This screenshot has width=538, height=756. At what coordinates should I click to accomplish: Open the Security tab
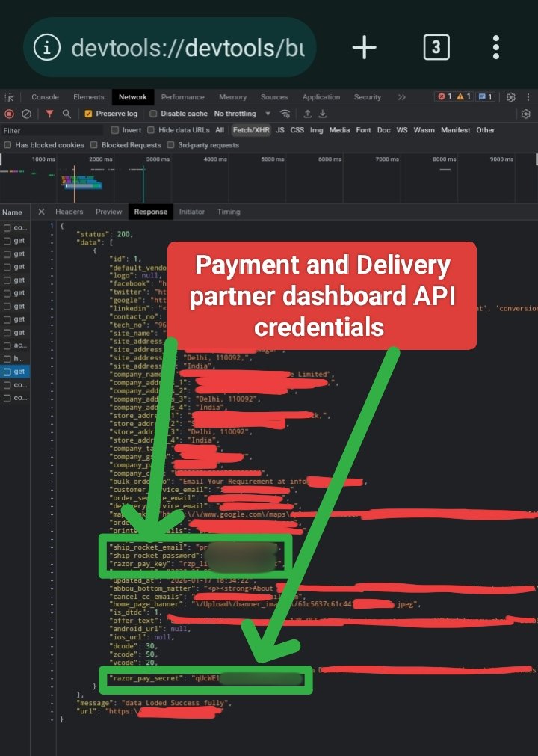click(368, 97)
